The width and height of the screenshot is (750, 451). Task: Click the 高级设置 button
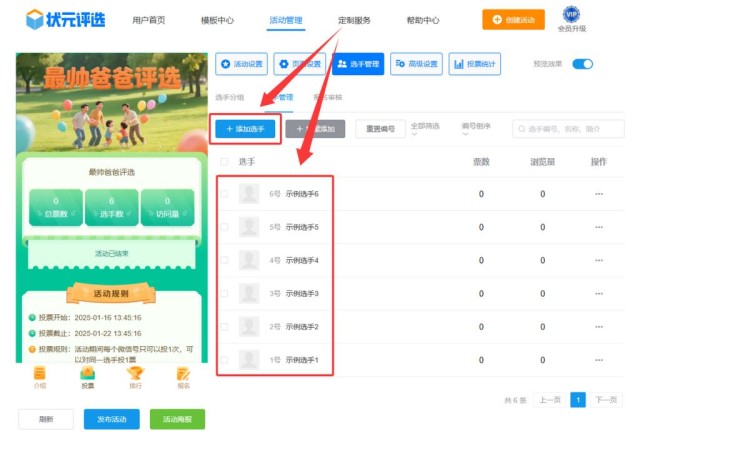(x=416, y=64)
